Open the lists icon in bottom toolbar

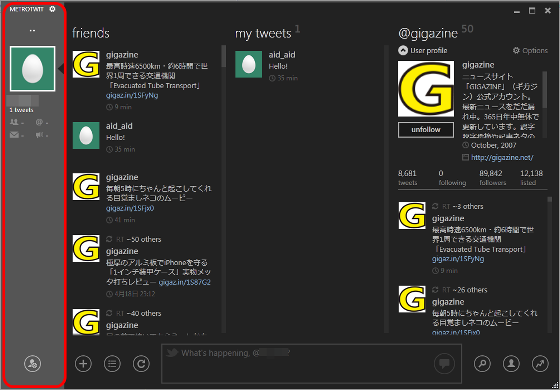112,364
